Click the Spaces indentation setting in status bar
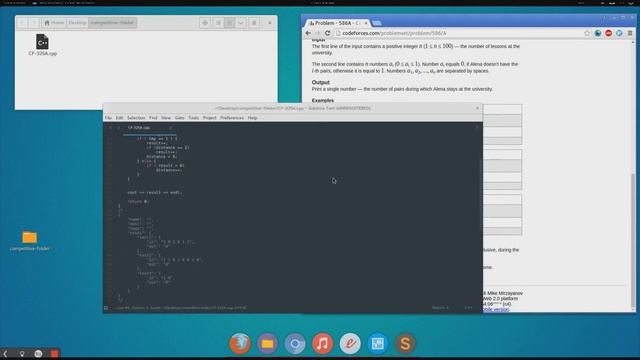 click(x=440, y=308)
